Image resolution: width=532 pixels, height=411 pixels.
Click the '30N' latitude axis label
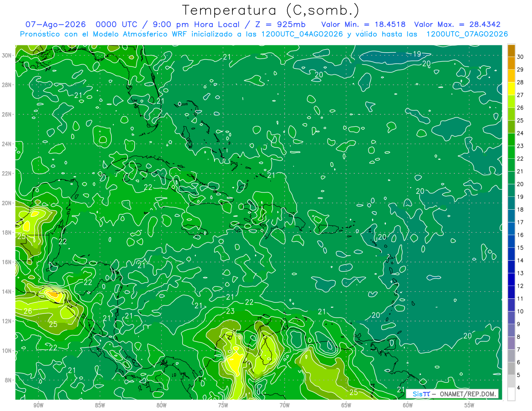7,55
